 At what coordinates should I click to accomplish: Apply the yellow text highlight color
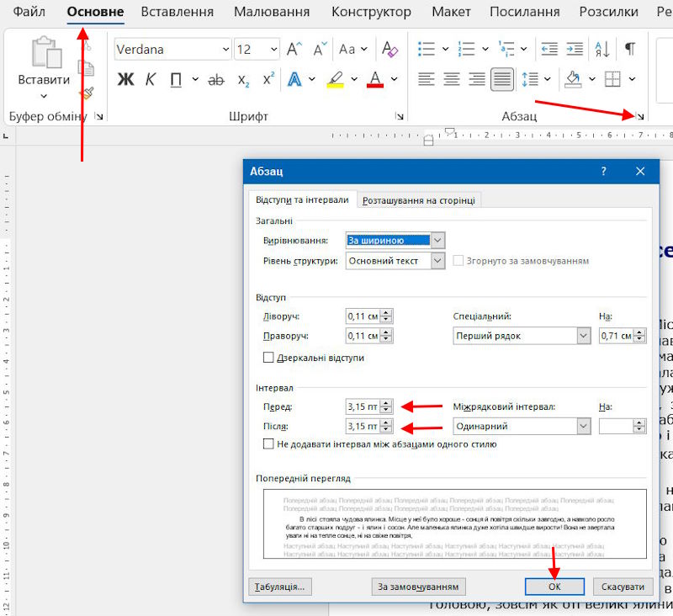(x=336, y=79)
